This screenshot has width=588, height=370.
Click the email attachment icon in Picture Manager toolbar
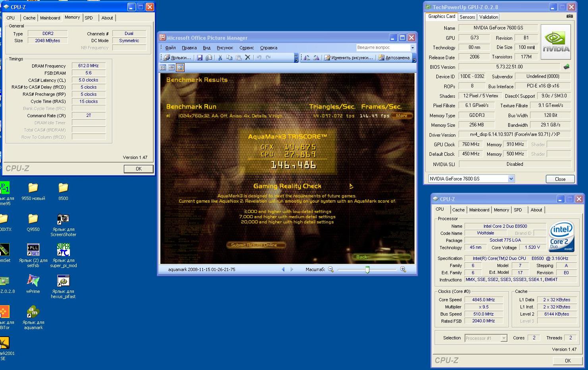pyautogui.click(x=209, y=58)
